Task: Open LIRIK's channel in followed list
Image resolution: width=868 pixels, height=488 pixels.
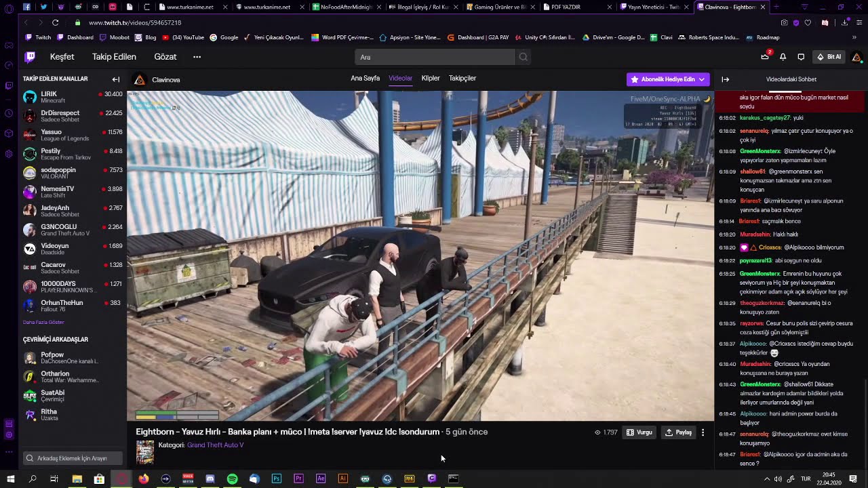Action: pyautogui.click(x=73, y=97)
